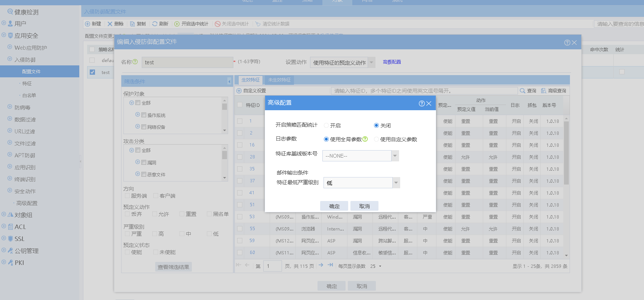Click the help icon in 高级配置 dialog
The image size is (644, 300).
pyautogui.click(x=421, y=103)
